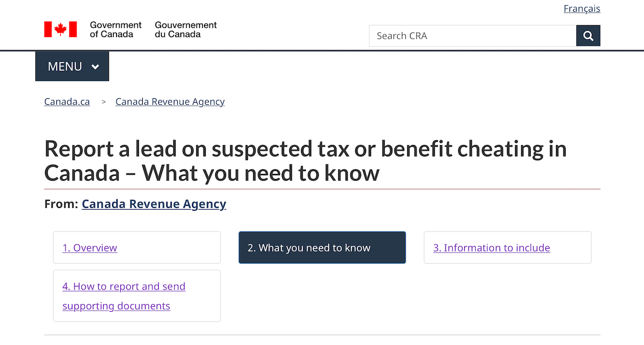
Task: Click the Report a lead page heading
Action: [x=305, y=161]
